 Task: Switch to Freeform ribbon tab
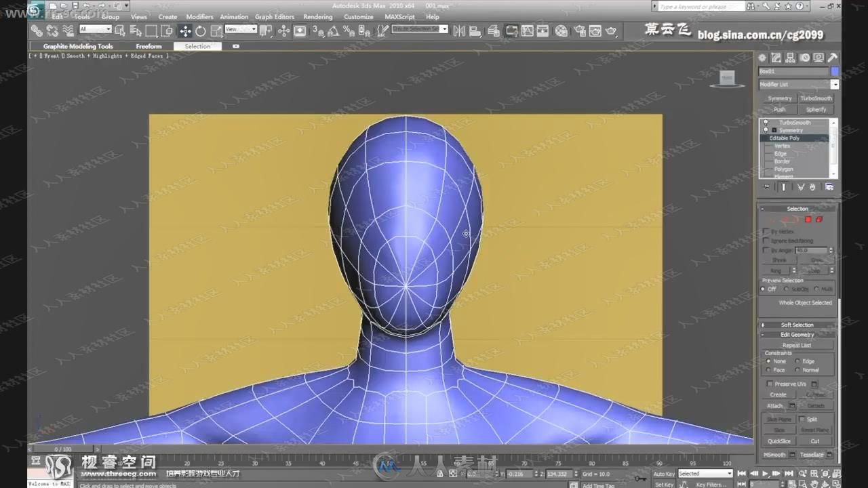click(149, 47)
